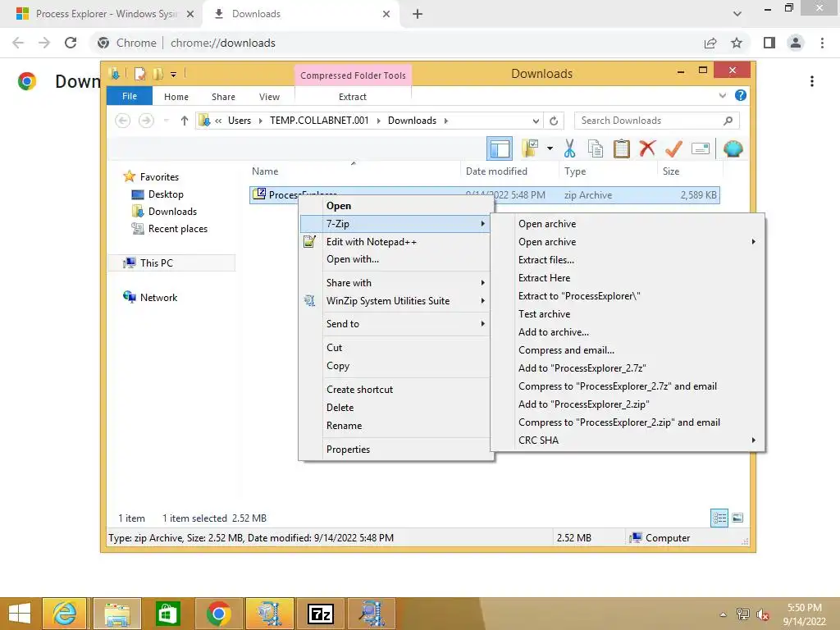The image size is (840, 630).
Task: Click the Copy toolbar icon
Action: tap(596, 148)
